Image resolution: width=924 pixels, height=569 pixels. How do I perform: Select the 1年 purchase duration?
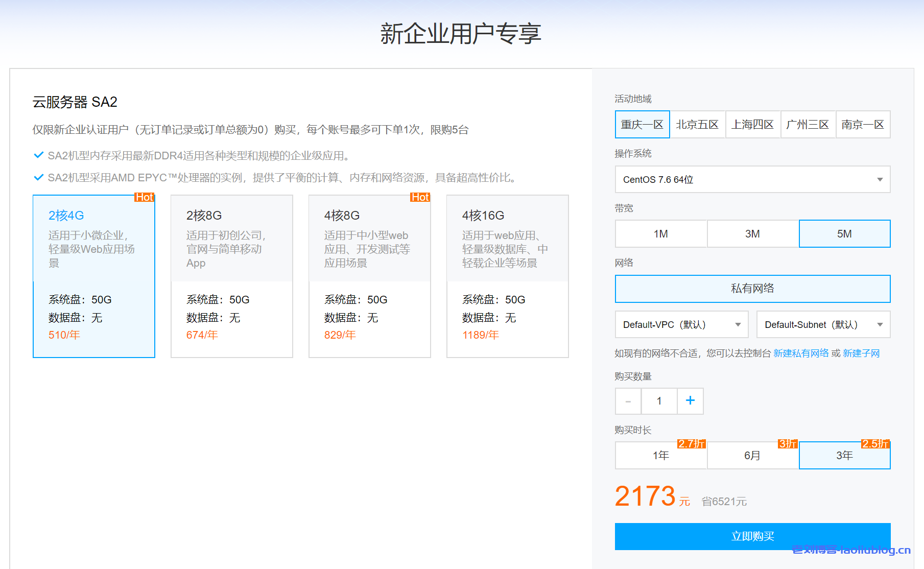pyautogui.click(x=660, y=455)
